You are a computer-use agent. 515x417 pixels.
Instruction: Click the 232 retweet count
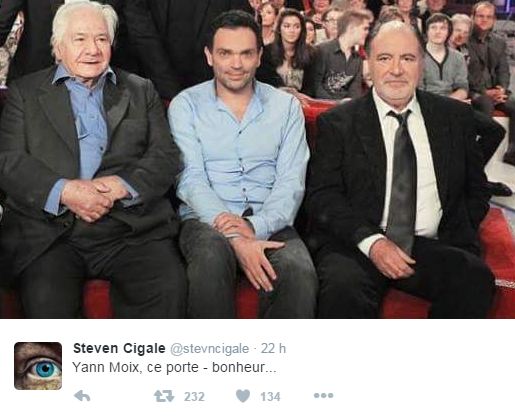coord(194,397)
